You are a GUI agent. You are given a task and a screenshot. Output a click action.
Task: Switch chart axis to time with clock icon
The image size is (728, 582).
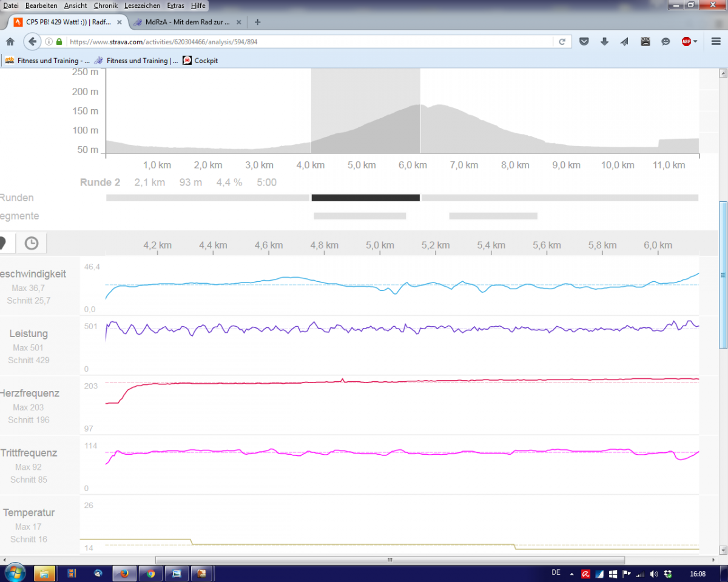click(32, 243)
